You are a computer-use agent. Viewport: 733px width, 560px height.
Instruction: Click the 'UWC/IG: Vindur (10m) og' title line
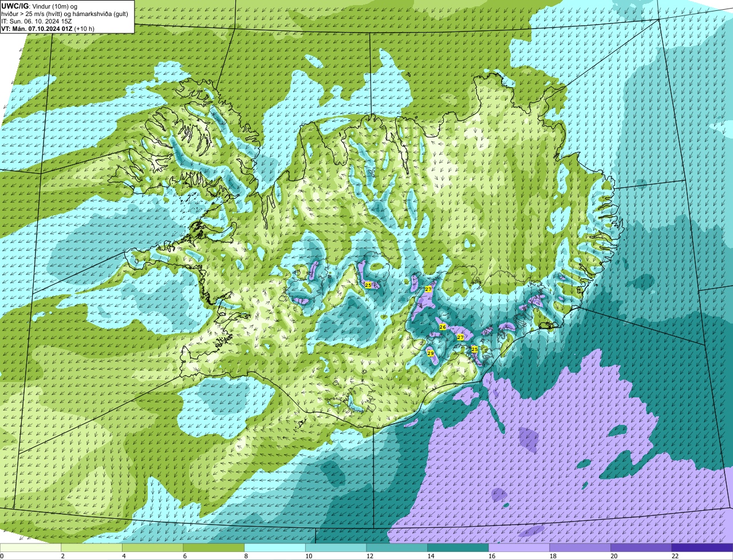click(x=39, y=6)
